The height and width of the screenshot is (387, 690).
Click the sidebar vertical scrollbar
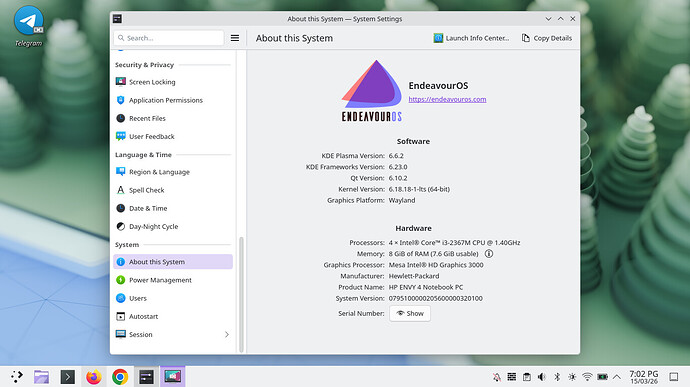[x=241, y=294]
